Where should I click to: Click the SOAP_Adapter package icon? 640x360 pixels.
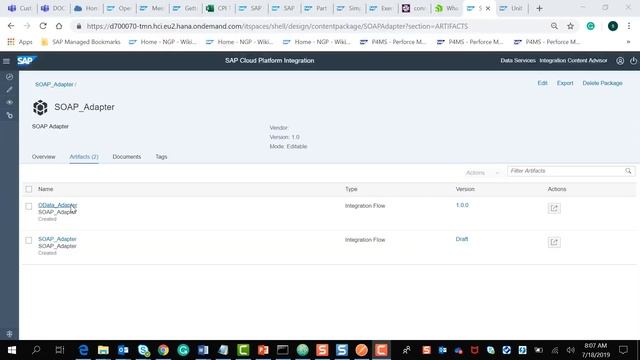point(40,107)
